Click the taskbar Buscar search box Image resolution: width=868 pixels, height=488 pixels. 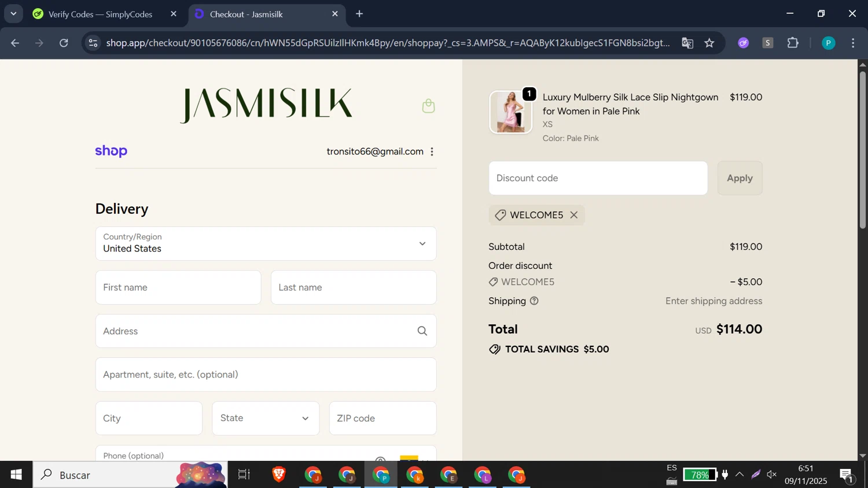coord(130,475)
